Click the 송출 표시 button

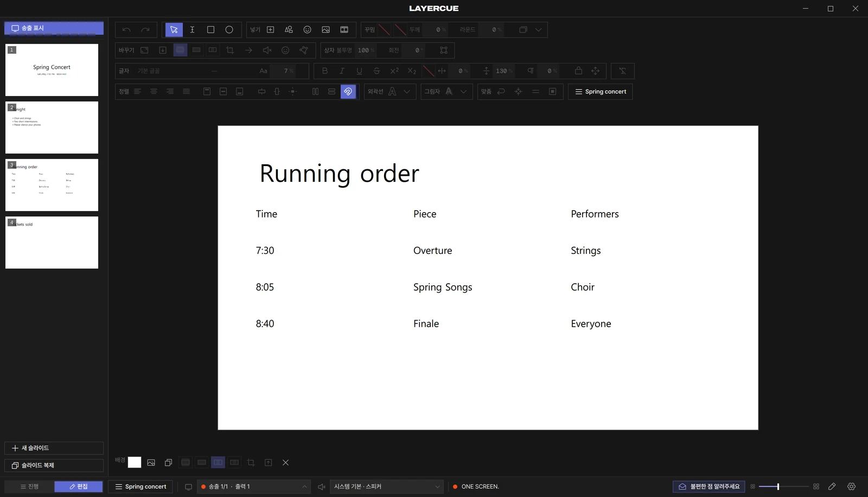54,28
